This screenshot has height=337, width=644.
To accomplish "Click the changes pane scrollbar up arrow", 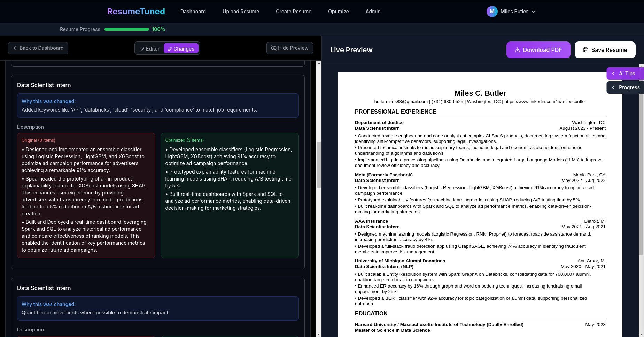I will [319, 63].
